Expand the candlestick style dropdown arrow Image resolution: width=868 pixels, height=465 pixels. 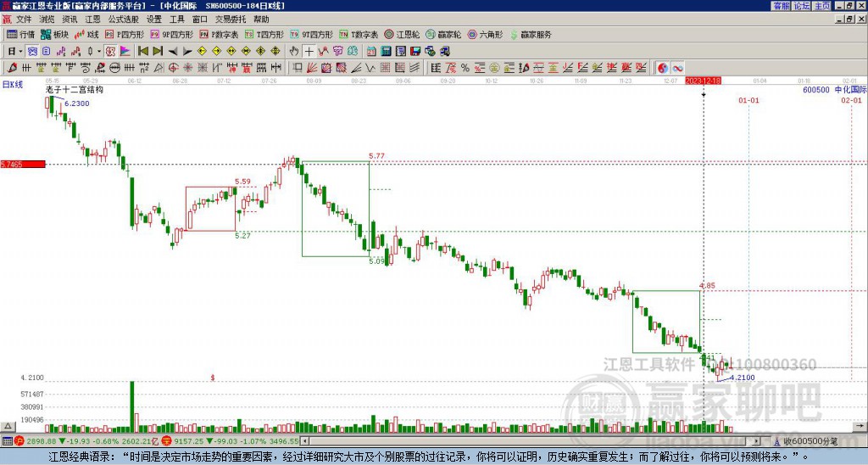[x=100, y=51]
